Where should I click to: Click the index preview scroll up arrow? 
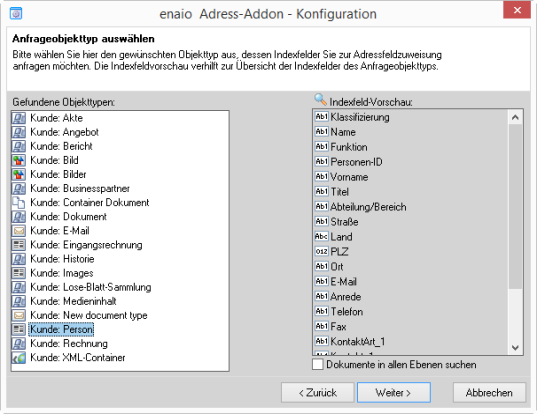point(515,117)
